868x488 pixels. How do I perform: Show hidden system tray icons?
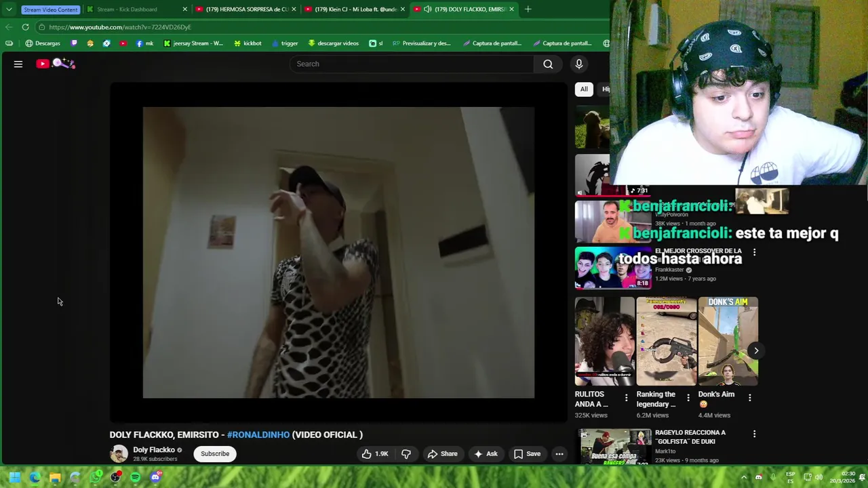[744, 477]
